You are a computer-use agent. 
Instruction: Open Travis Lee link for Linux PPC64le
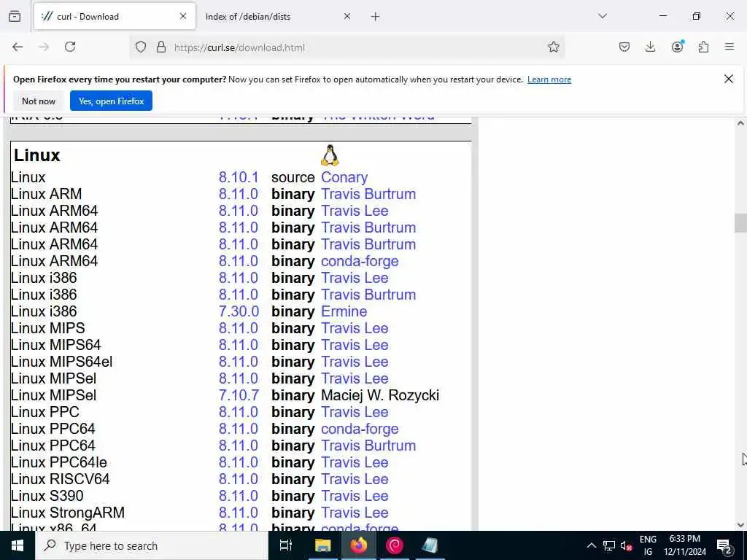point(355,462)
